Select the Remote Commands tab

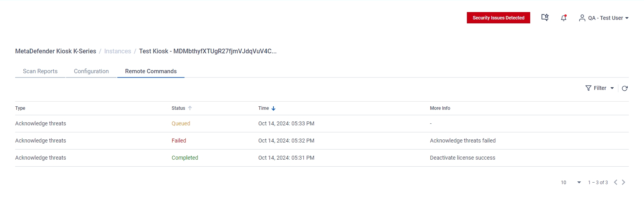coord(151,71)
